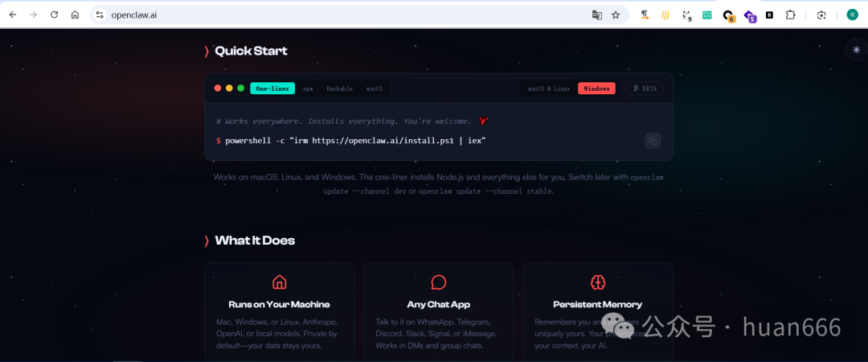Open the extension with orange badge 6

[x=728, y=16]
